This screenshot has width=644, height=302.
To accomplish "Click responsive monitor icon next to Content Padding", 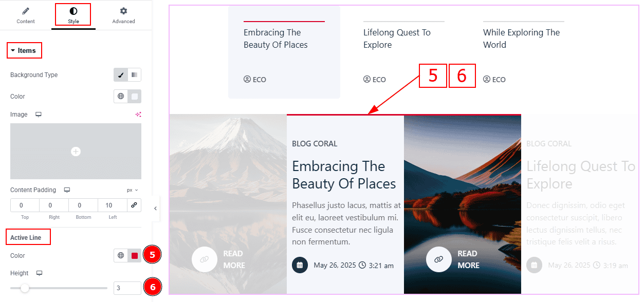I will (x=67, y=190).
